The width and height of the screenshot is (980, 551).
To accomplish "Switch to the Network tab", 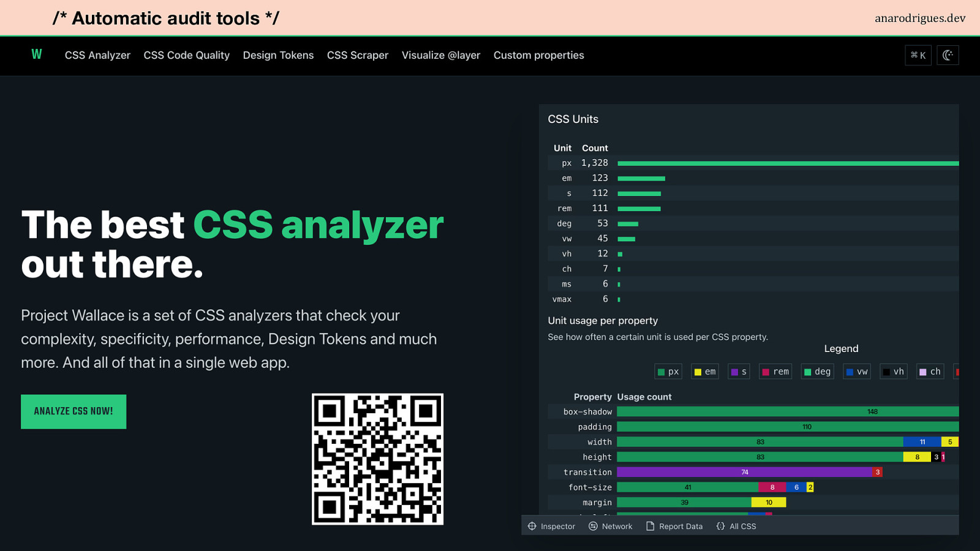I will click(611, 526).
